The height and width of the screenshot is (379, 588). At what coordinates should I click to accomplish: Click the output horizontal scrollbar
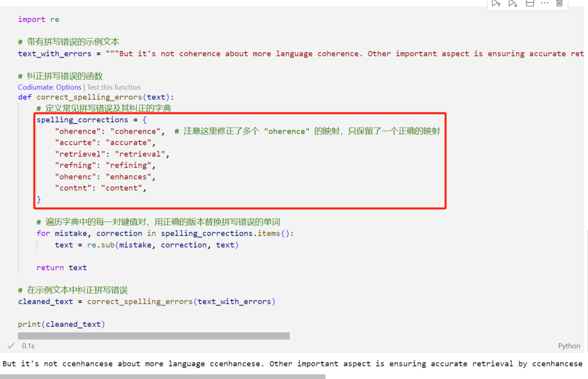pos(163,376)
